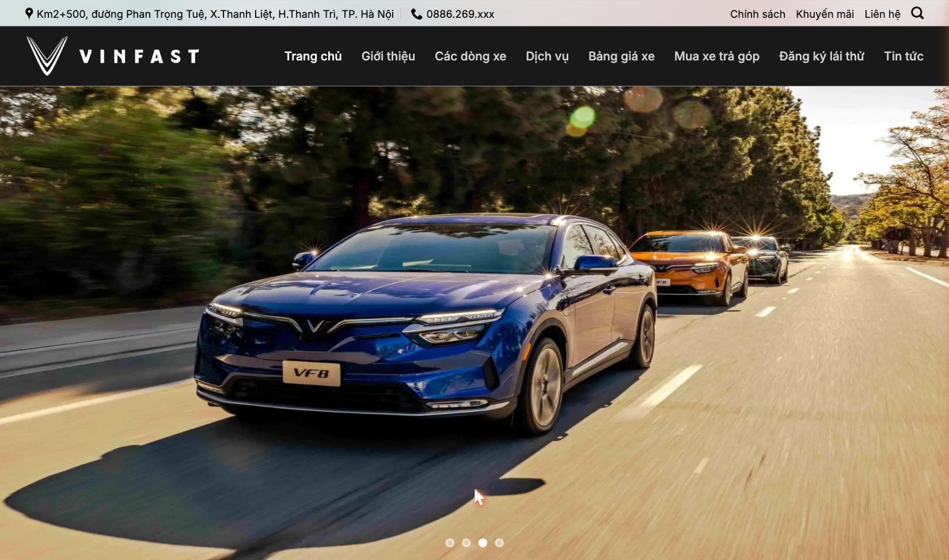Open Các dòng xe menu
Viewport: 949px width, 560px height.
click(x=470, y=56)
